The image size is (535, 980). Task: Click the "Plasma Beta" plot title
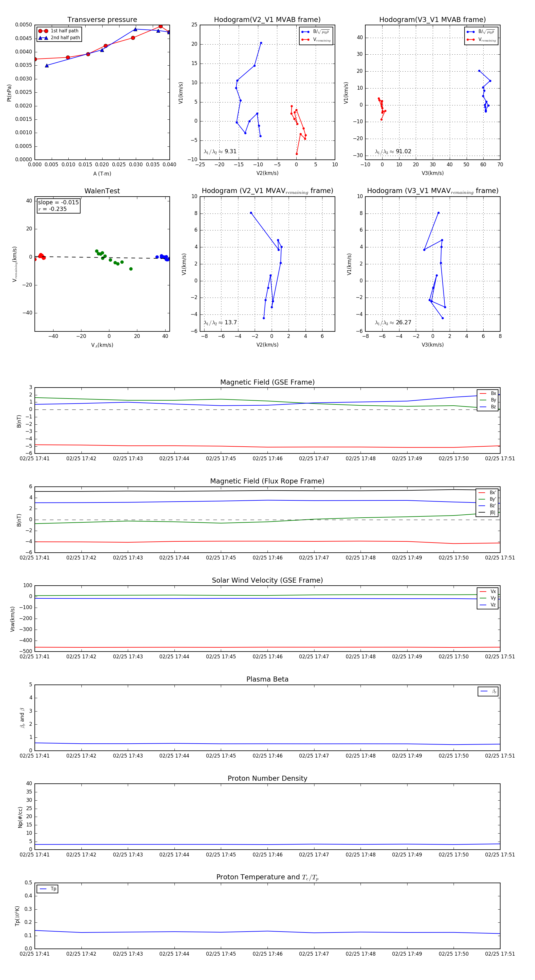coord(267,679)
